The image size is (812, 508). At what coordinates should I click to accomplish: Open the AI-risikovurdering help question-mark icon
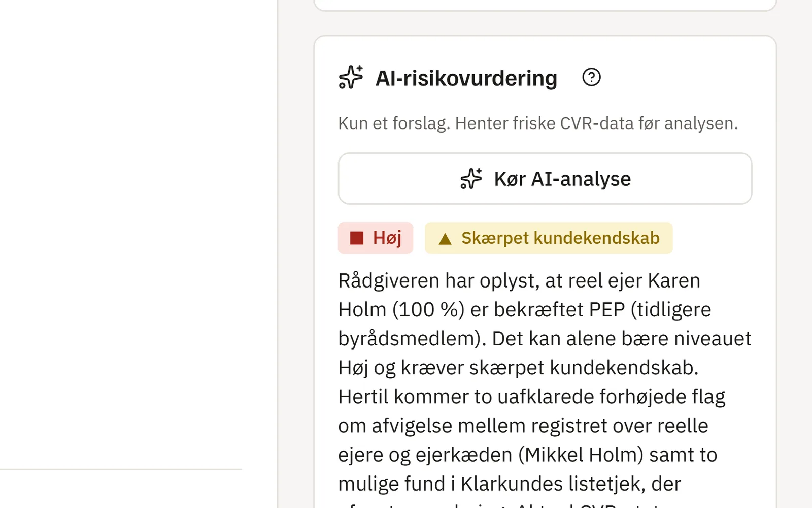[x=591, y=77]
